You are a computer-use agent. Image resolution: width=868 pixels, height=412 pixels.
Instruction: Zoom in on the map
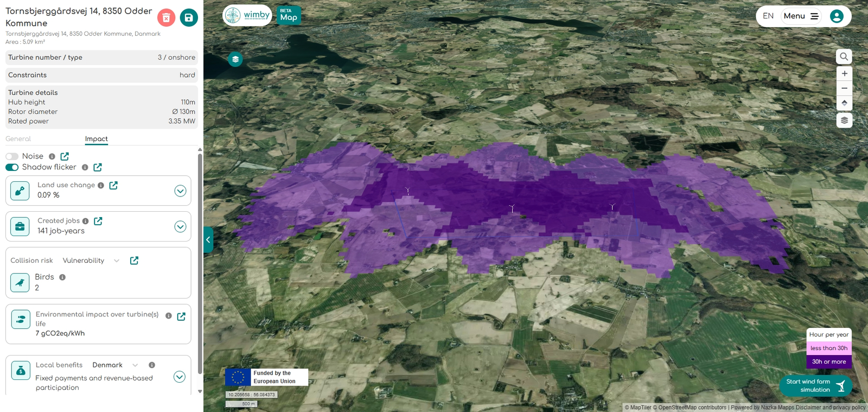click(844, 73)
